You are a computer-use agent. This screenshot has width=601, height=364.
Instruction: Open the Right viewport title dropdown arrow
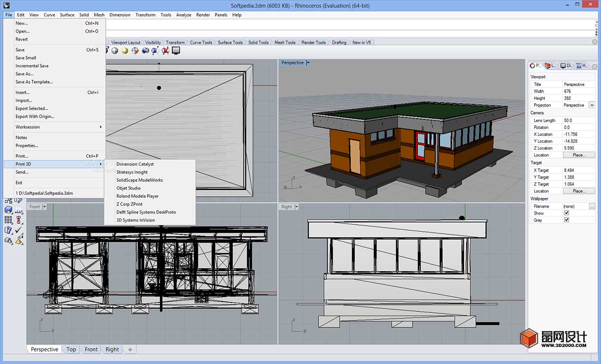click(295, 207)
